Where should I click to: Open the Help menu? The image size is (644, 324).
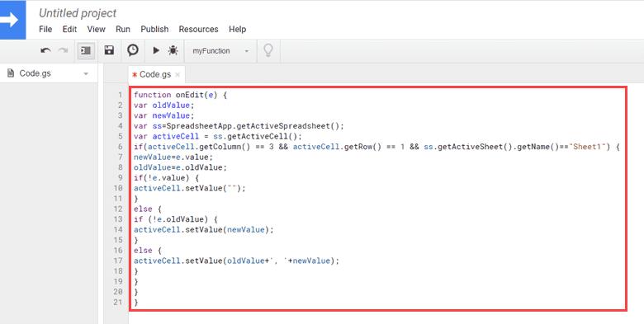pos(238,29)
